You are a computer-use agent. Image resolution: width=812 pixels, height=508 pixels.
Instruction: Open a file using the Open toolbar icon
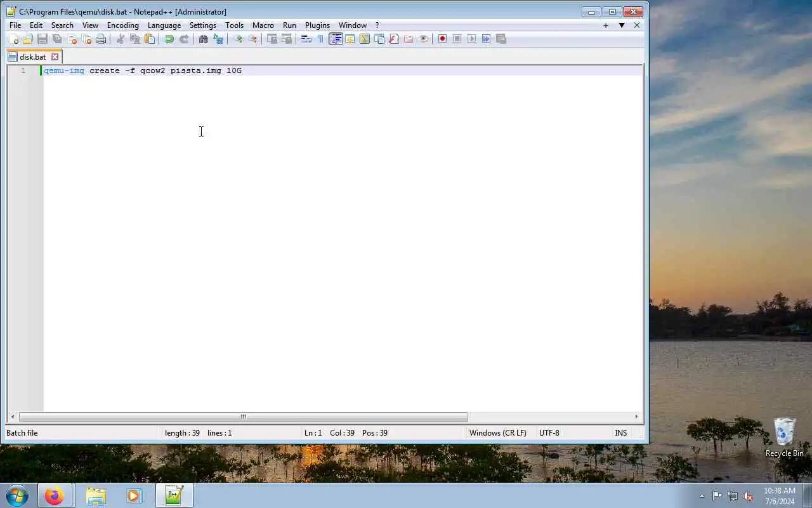(x=28, y=39)
